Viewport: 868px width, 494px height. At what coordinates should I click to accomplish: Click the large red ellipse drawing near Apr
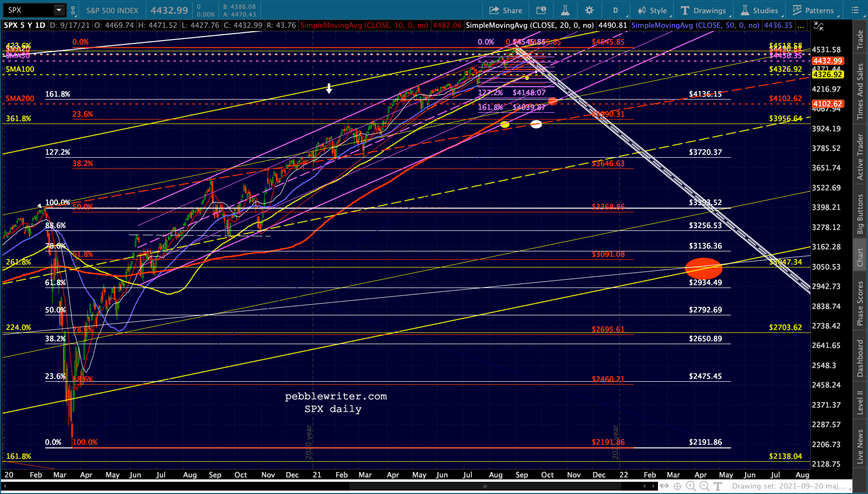tap(703, 268)
